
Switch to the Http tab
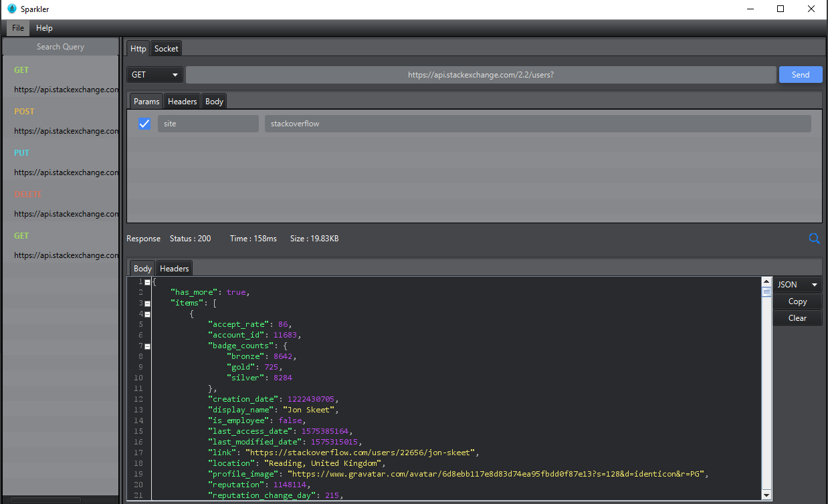pyautogui.click(x=138, y=48)
